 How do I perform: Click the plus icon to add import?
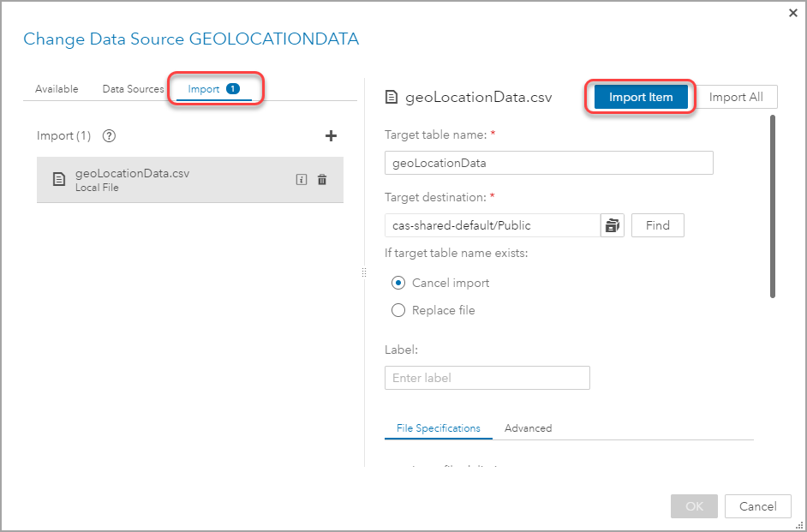click(x=332, y=135)
